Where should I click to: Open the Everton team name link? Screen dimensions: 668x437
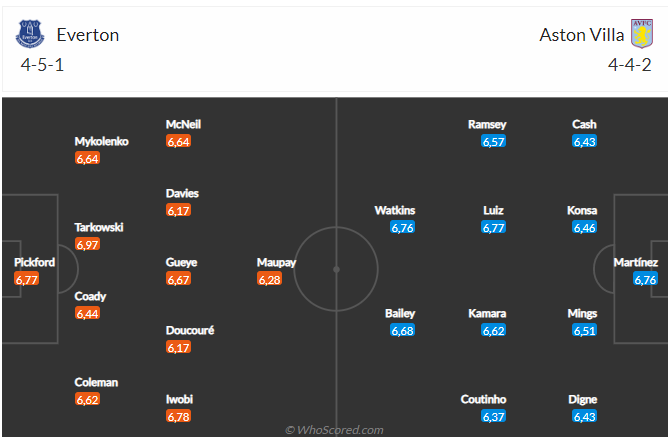click(x=88, y=35)
